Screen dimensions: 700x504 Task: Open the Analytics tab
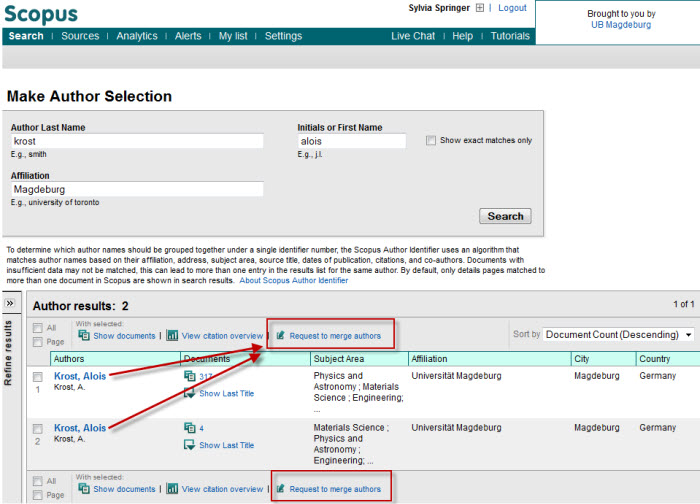(x=137, y=36)
